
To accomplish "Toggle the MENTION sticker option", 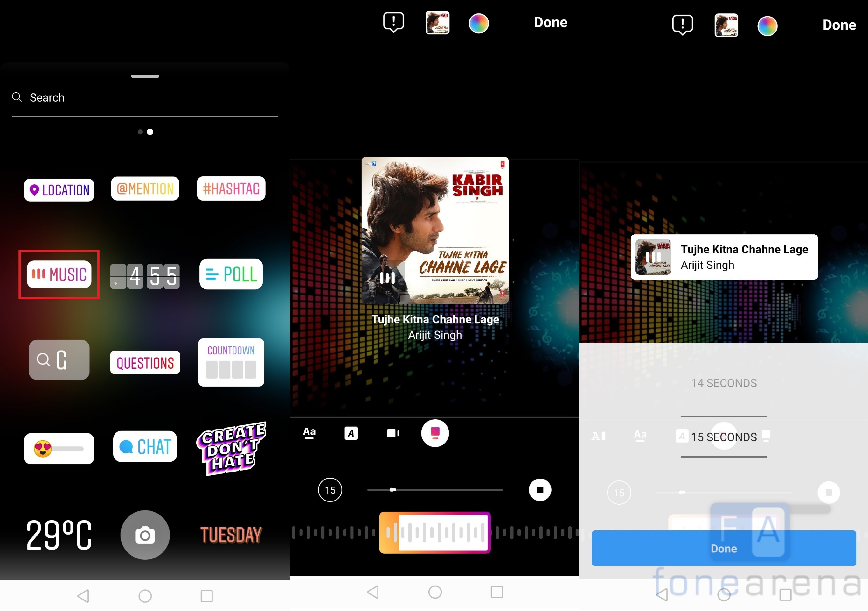I will [x=145, y=190].
